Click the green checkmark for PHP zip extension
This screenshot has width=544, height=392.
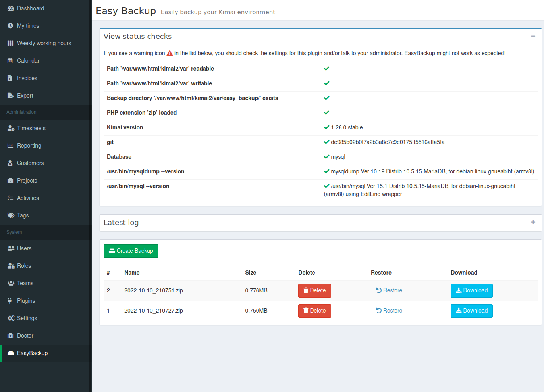[x=326, y=113]
